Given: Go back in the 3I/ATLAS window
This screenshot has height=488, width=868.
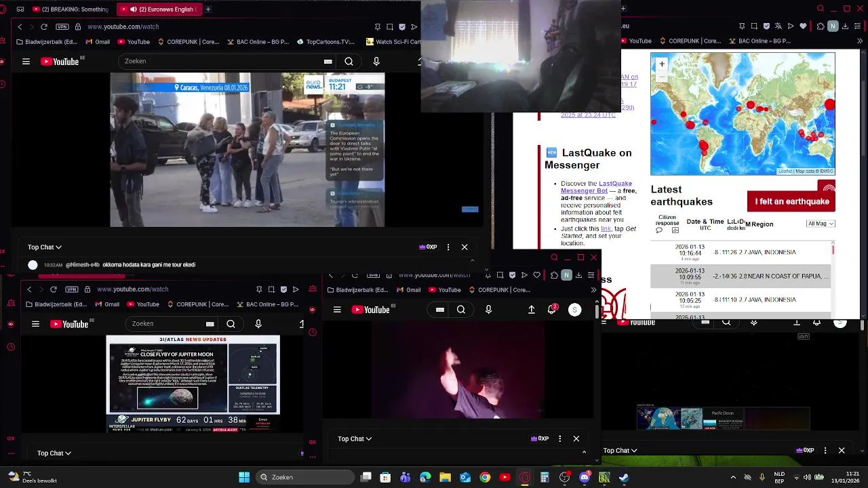Looking at the screenshot, I should point(29,289).
